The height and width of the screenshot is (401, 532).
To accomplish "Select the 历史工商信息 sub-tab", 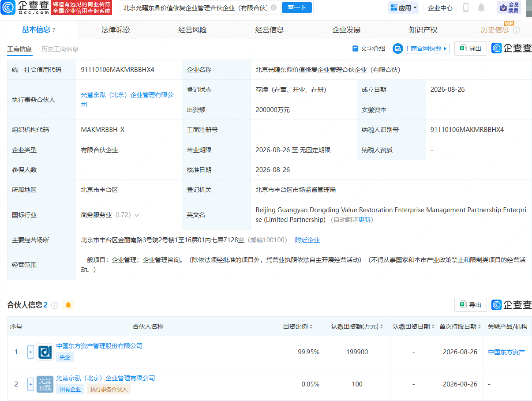I will pyautogui.click(x=60, y=49).
